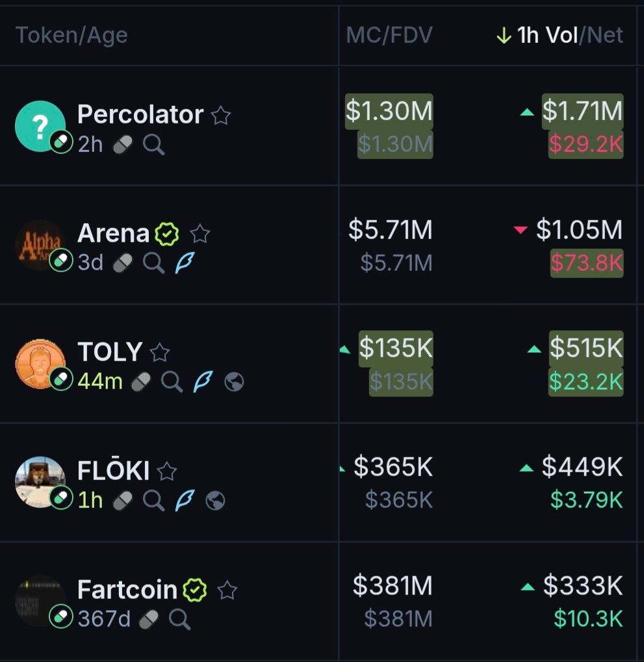Click the star beside Fartcoin
The width and height of the screenshot is (644, 662).
click(227, 590)
